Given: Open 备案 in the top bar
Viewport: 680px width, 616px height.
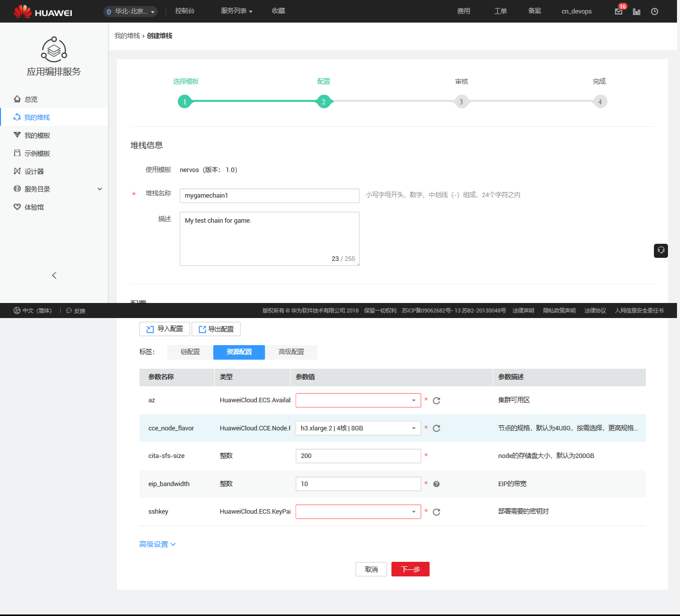Looking at the screenshot, I should pyautogui.click(x=535, y=11).
